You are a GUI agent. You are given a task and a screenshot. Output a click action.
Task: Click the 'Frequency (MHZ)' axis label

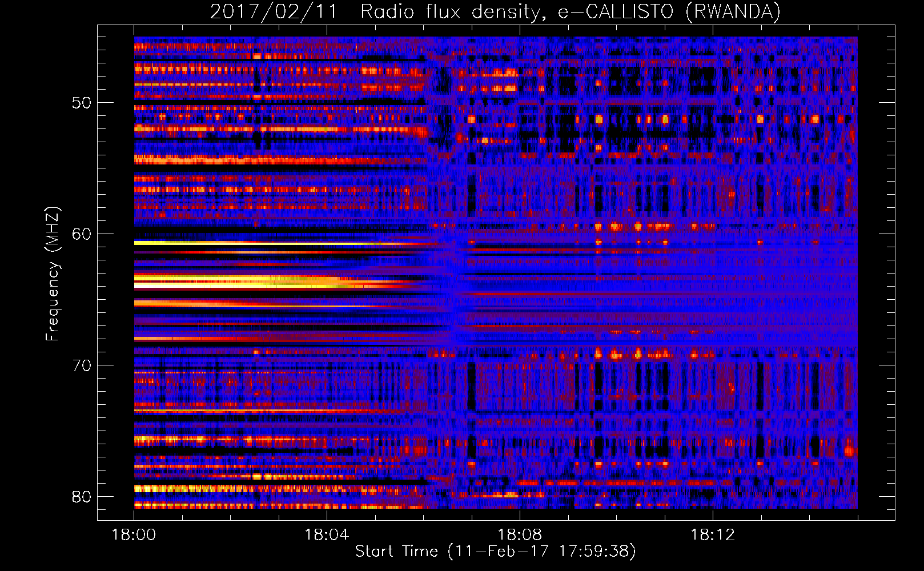(53, 274)
